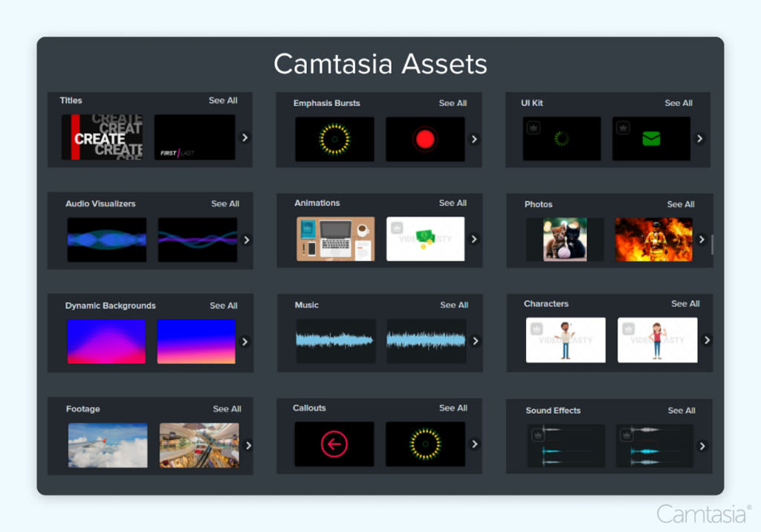The image size is (761, 532).
Task: Show next Emphasis Bursts with arrow
Action: pyautogui.click(x=474, y=139)
